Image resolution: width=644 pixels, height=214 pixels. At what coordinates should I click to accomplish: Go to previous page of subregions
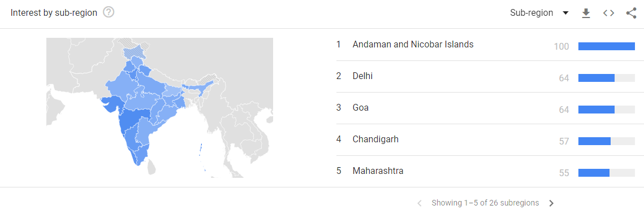point(420,203)
